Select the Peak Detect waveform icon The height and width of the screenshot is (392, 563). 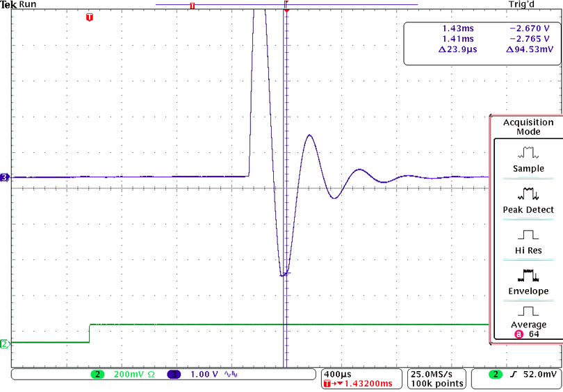(x=528, y=193)
